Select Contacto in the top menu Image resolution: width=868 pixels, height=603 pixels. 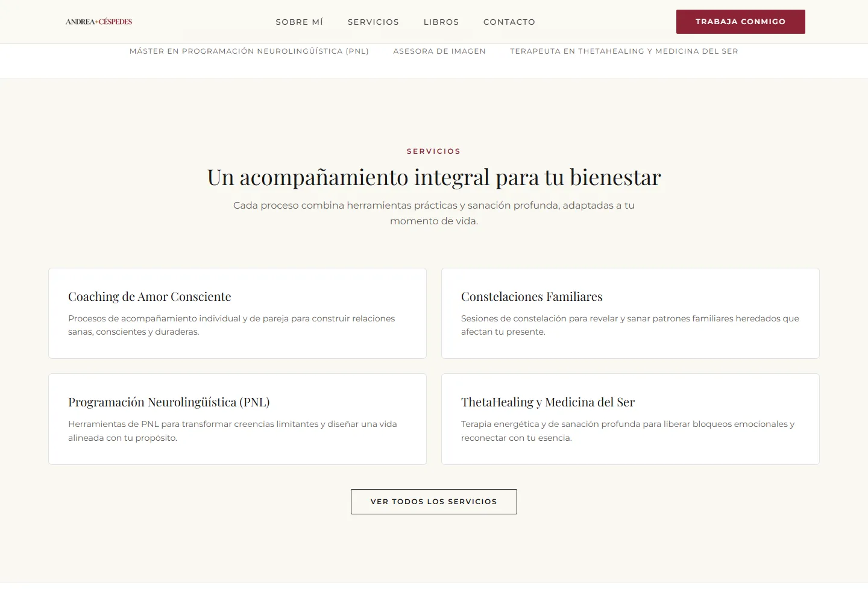509,22
